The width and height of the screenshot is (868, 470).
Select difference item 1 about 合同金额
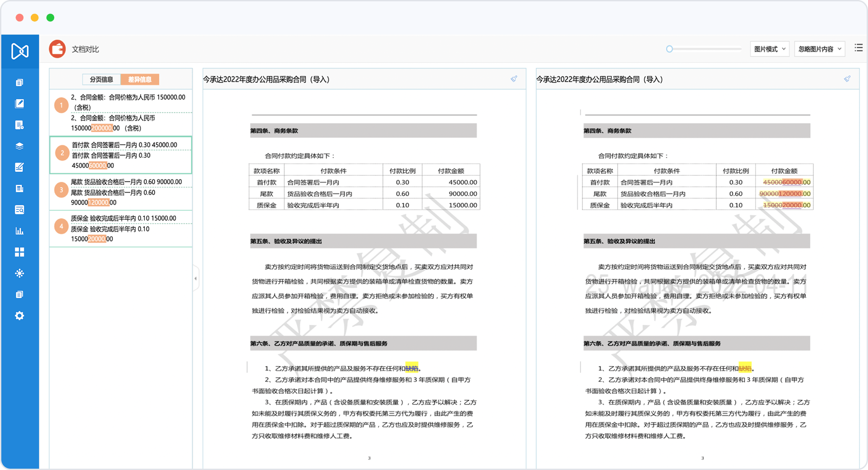pos(121,113)
